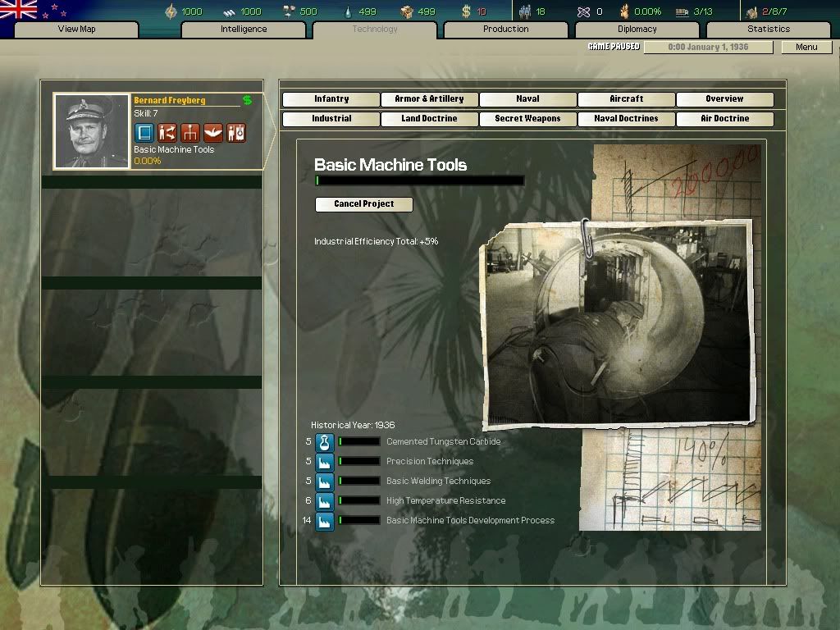Open the Production tab

505,29
